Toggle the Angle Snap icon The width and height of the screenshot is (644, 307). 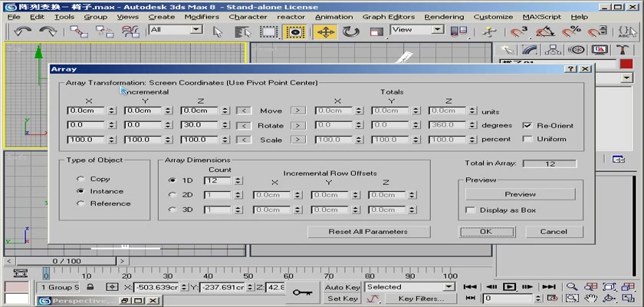pos(545,31)
